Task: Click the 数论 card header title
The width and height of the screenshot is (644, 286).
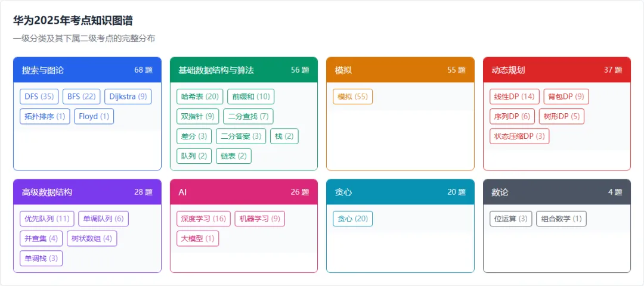Action: (x=500, y=192)
